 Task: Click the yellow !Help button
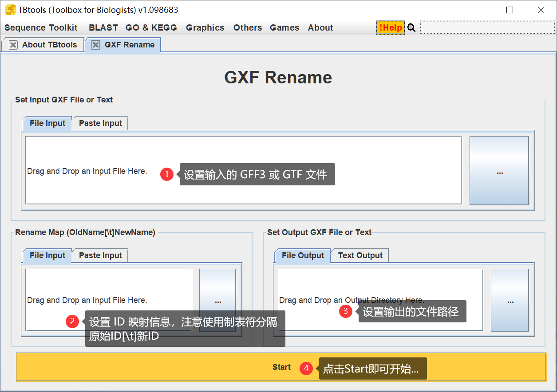click(391, 27)
